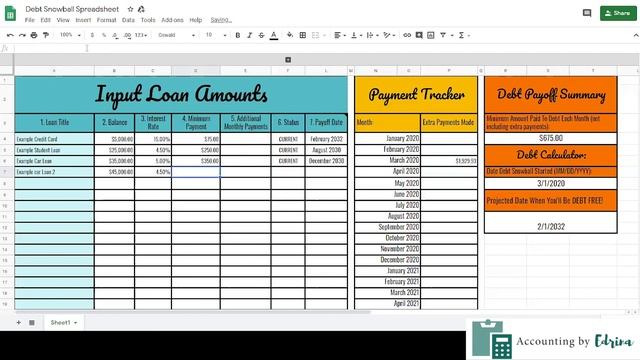Image resolution: width=640 pixels, height=360 pixels.
Task: Open the fill color picker
Action: point(290,36)
